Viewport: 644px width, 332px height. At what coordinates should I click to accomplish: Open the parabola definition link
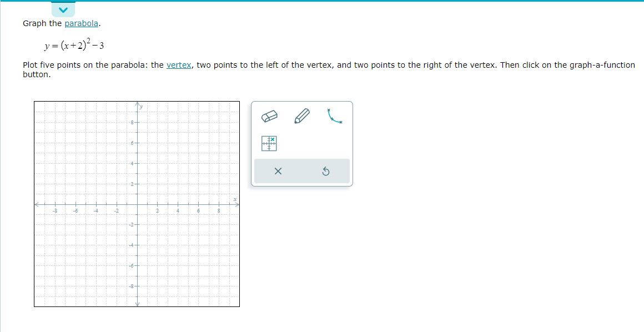click(81, 23)
